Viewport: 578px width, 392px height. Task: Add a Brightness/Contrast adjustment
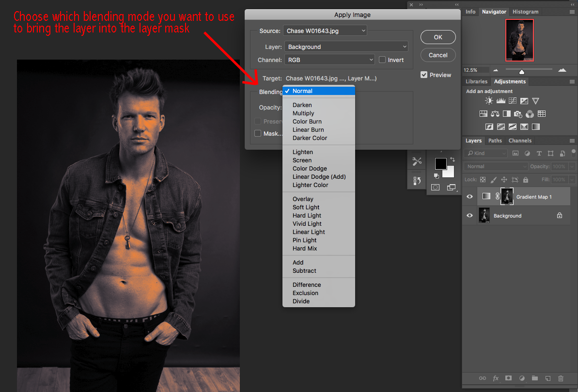(489, 100)
